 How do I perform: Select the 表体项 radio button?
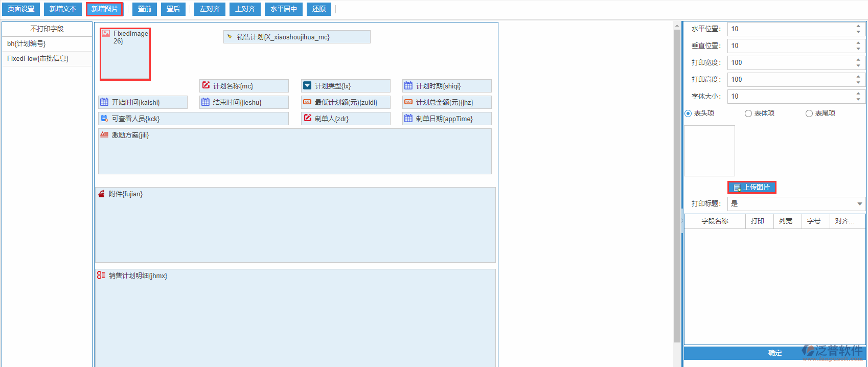[748, 113]
